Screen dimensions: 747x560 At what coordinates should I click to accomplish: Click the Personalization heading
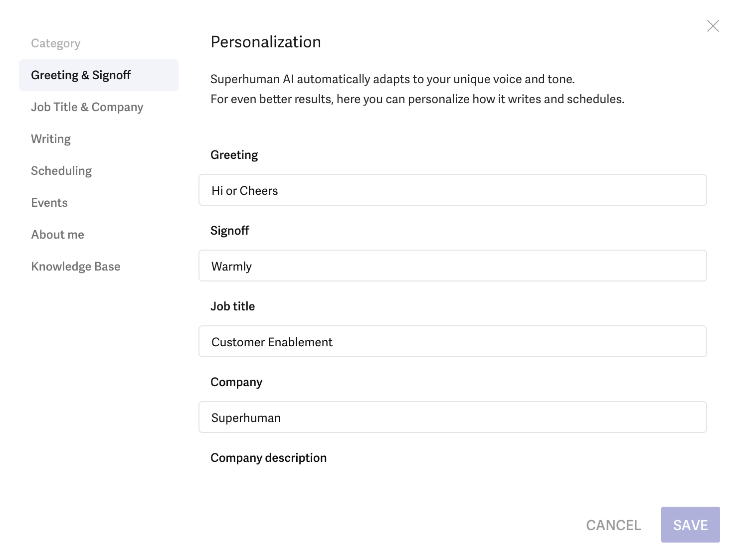pyautogui.click(x=266, y=42)
